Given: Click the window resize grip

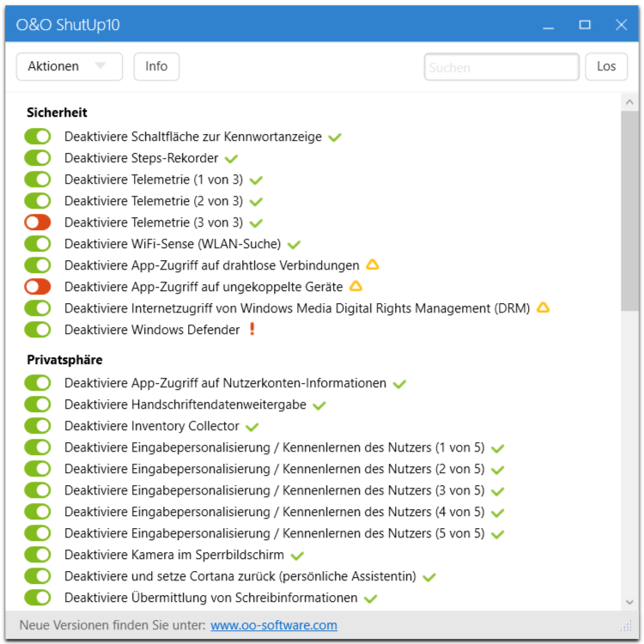Looking at the screenshot, I should pos(626,625).
